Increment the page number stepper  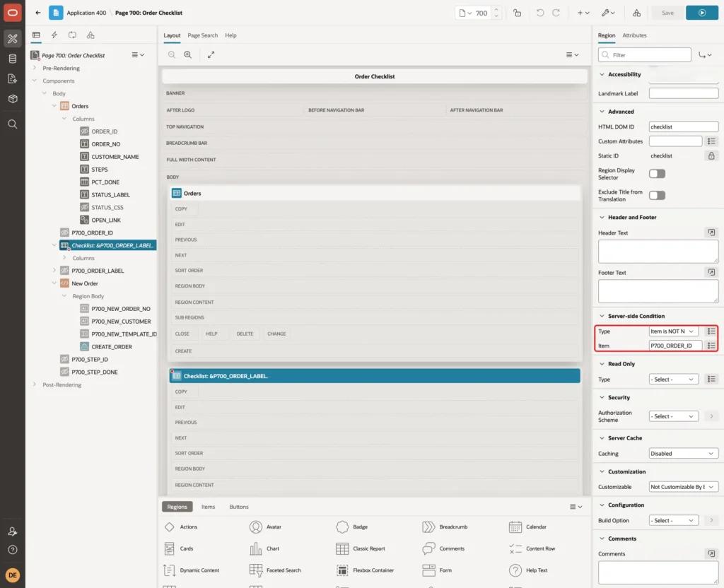(x=496, y=9)
